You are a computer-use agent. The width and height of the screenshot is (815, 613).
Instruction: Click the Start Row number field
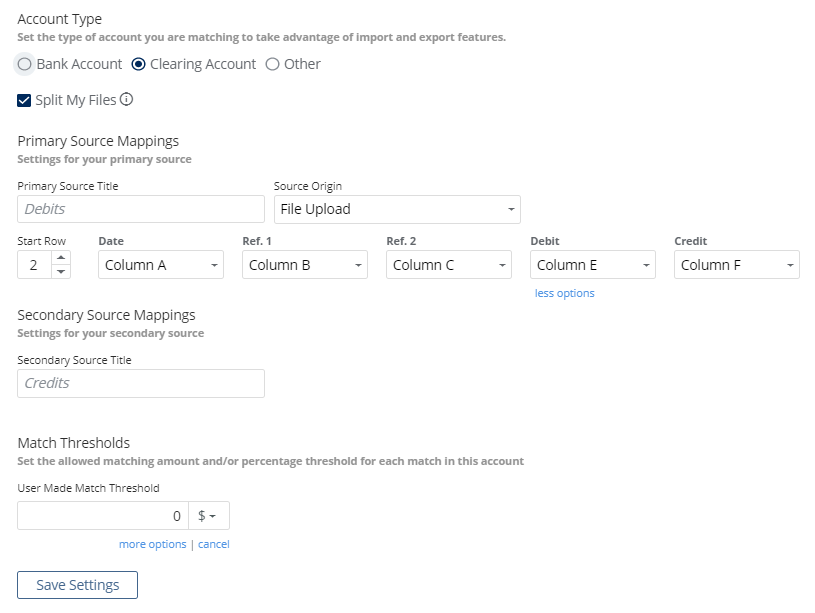click(34, 265)
